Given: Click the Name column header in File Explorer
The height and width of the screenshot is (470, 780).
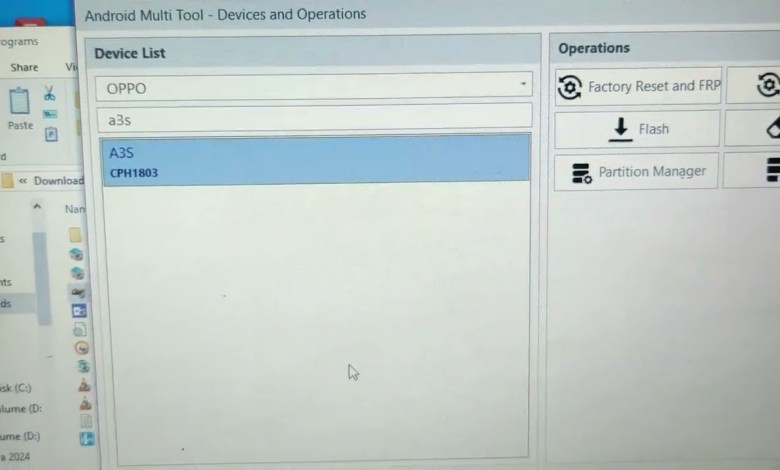Looking at the screenshot, I should click(75, 209).
